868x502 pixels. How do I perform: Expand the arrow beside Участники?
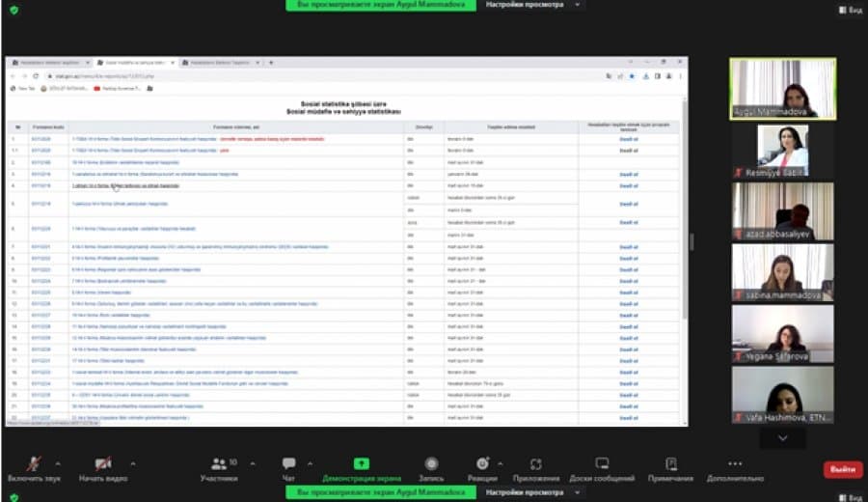tap(253, 463)
